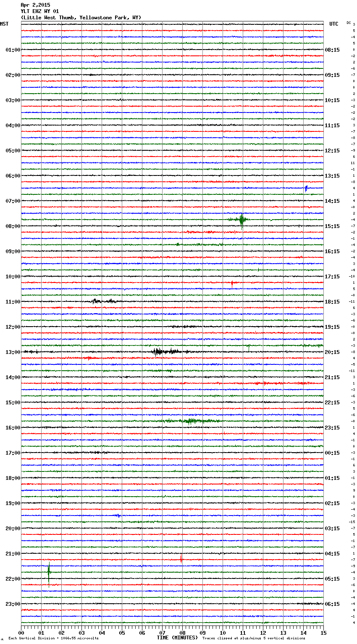Select the 02:00 MST row label

[x=13, y=75]
